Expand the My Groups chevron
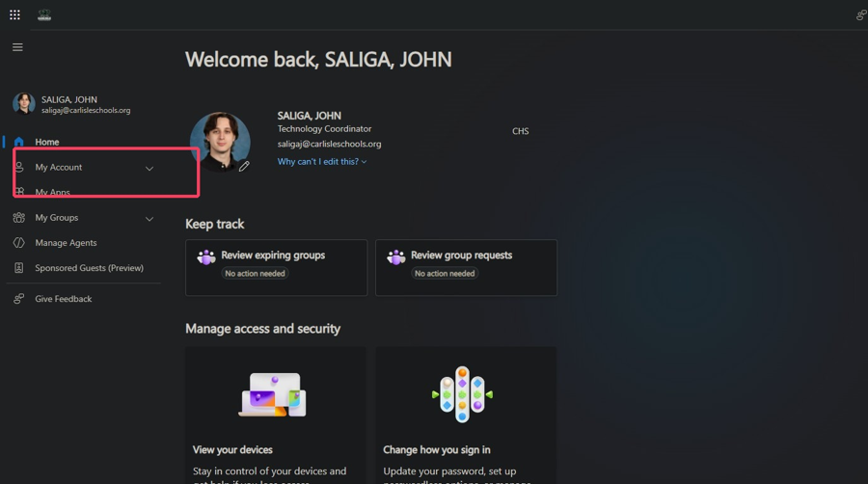This screenshot has width=868, height=484. pyautogui.click(x=149, y=219)
